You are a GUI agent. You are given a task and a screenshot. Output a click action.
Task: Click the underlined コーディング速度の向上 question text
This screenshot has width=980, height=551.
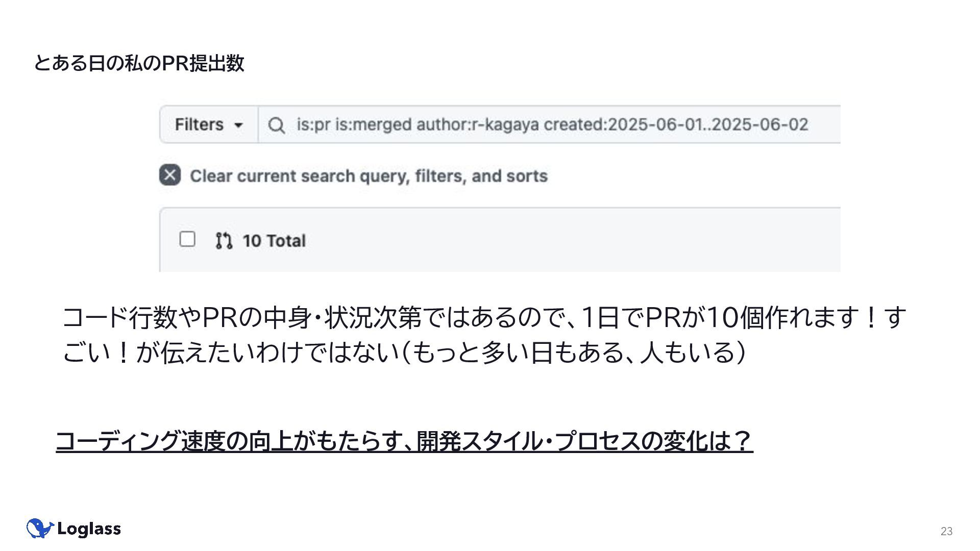click(x=404, y=441)
